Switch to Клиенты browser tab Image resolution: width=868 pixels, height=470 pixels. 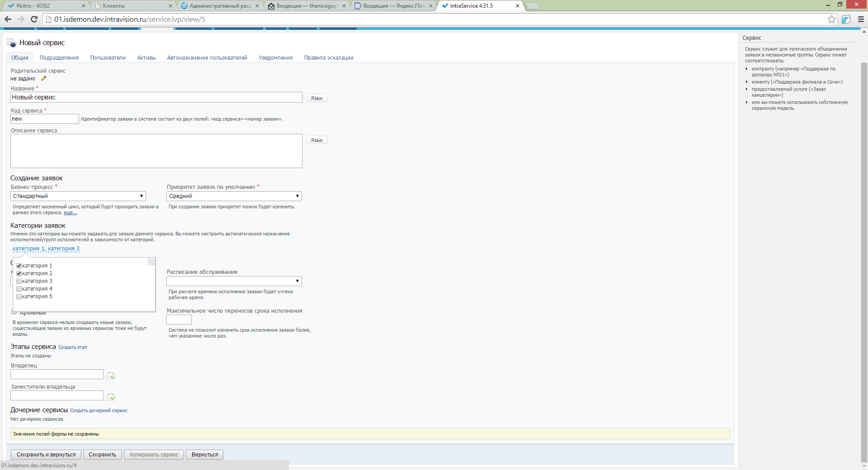(x=133, y=6)
